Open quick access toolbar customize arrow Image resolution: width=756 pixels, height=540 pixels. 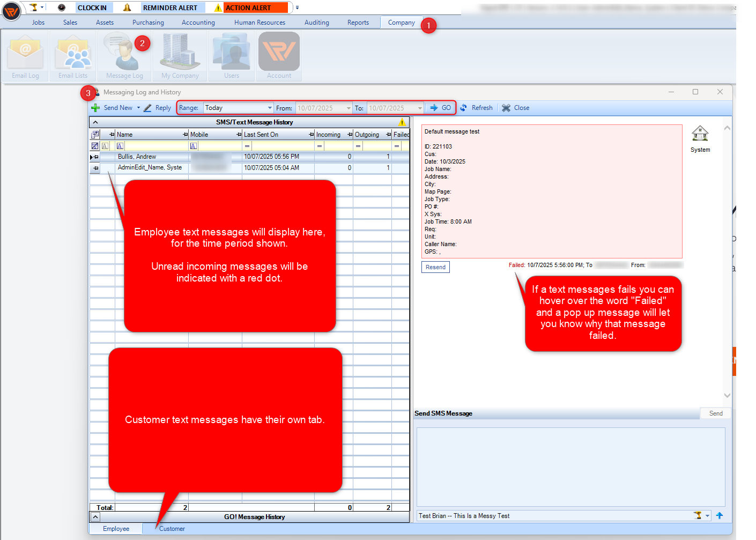(x=297, y=8)
